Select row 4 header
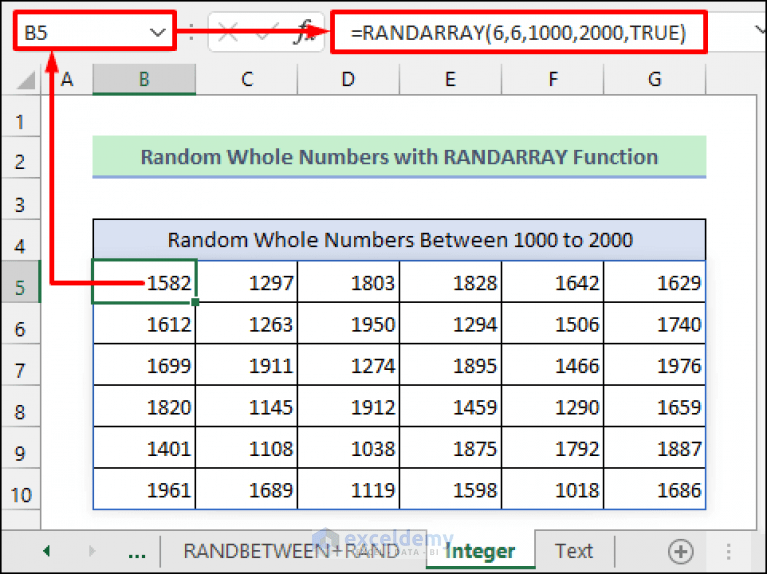Image resolution: width=767 pixels, height=574 pixels. coord(20,240)
